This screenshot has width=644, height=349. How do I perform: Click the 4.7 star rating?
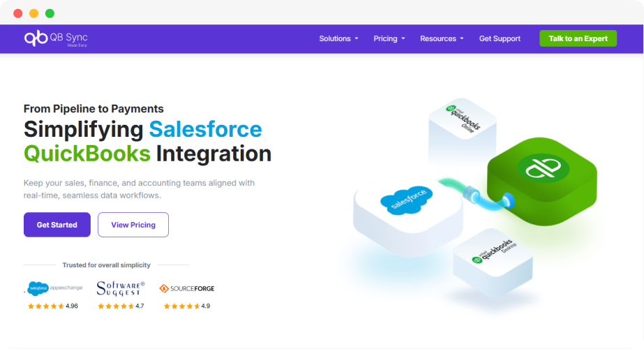click(121, 306)
